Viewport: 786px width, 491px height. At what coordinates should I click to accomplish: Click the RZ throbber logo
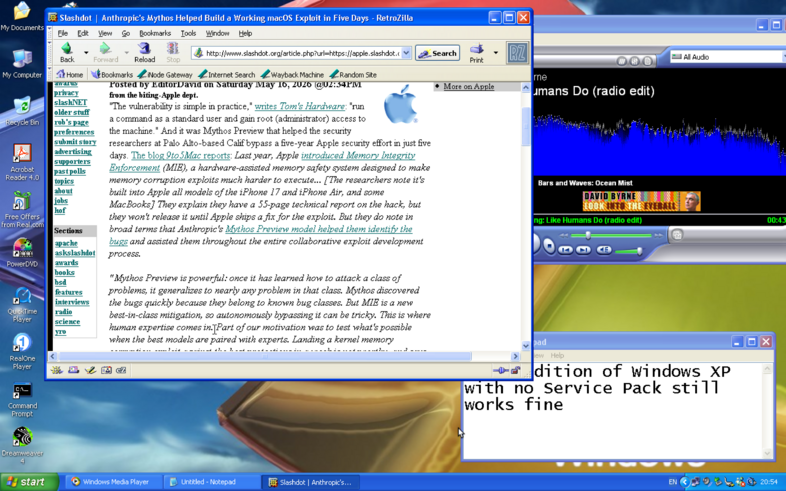[517, 53]
